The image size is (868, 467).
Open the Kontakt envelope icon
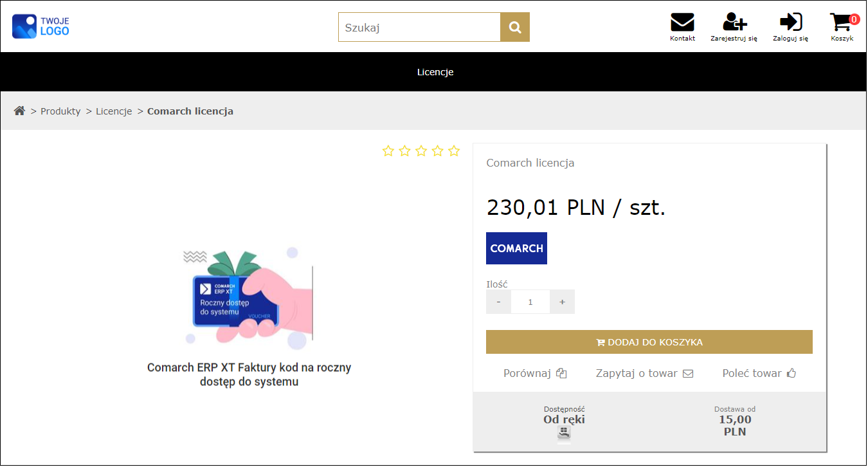tap(682, 23)
